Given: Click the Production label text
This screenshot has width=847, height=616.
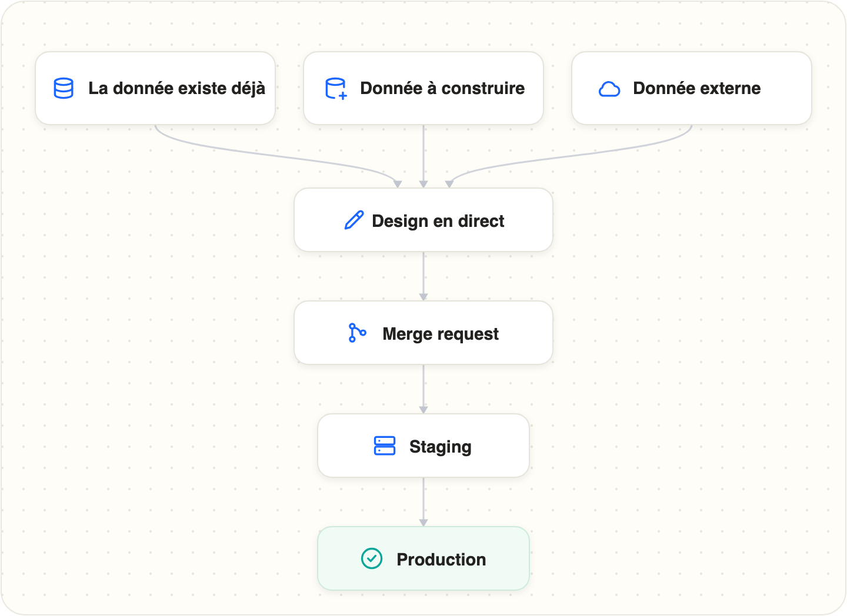Looking at the screenshot, I should click(441, 559).
